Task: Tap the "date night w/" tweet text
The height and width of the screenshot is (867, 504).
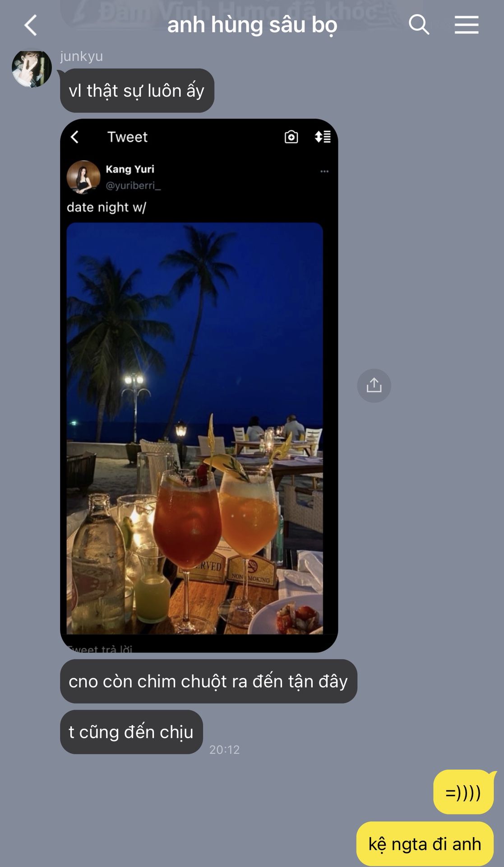Action: pyautogui.click(x=106, y=207)
